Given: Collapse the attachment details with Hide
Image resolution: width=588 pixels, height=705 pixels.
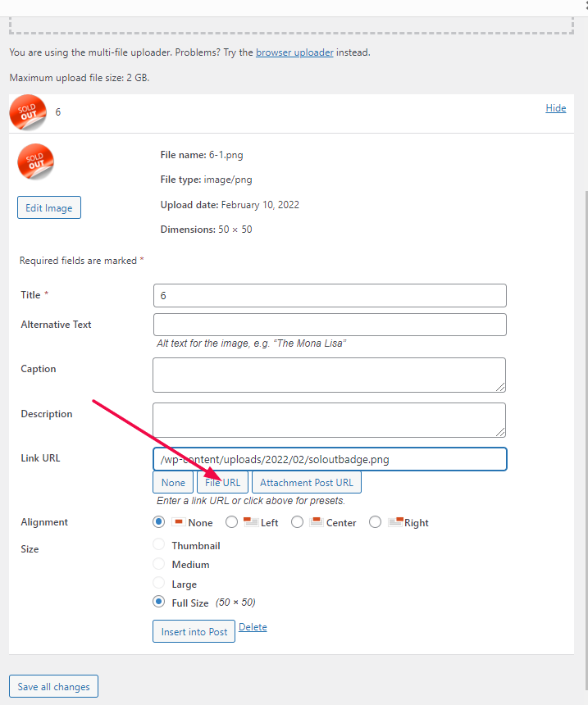Looking at the screenshot, I should pos(555,108).
